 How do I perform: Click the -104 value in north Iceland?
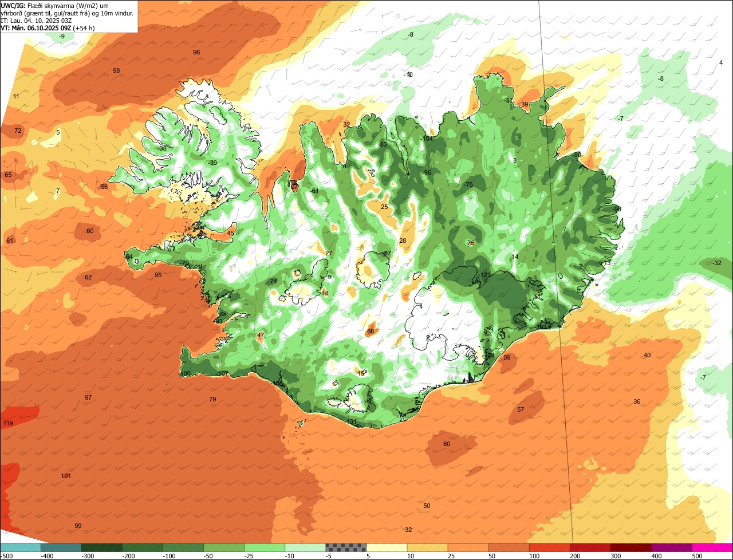tap(427, 139)
